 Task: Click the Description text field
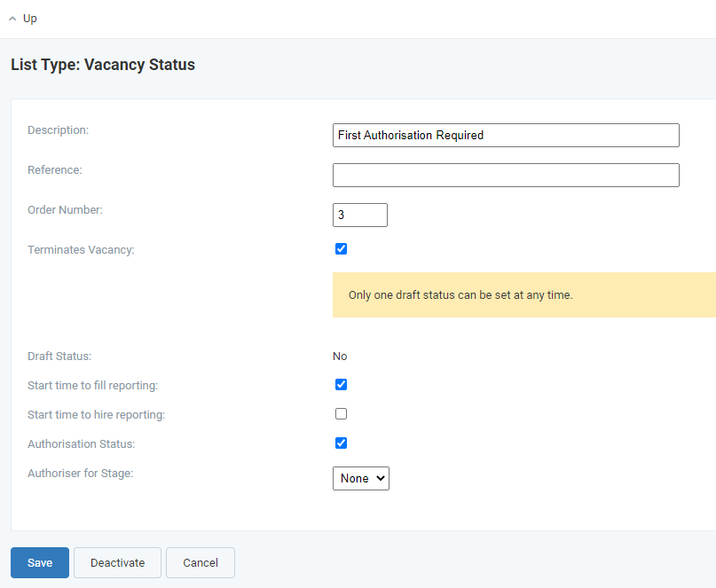point(506,135)
